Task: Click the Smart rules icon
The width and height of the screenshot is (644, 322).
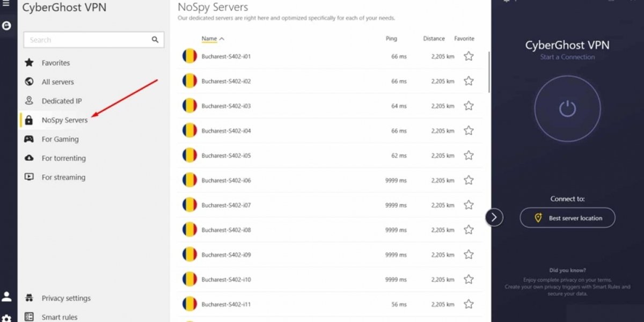Action: click(x=29, y=317)
